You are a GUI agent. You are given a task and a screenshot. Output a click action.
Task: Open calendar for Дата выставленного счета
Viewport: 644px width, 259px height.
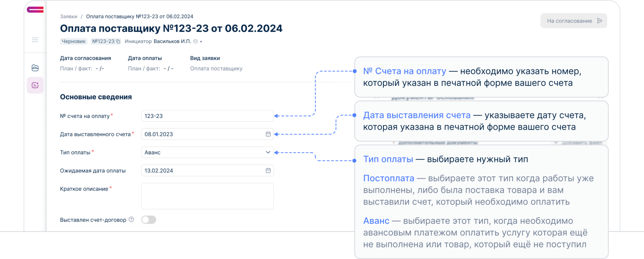[x=268, y=134]
